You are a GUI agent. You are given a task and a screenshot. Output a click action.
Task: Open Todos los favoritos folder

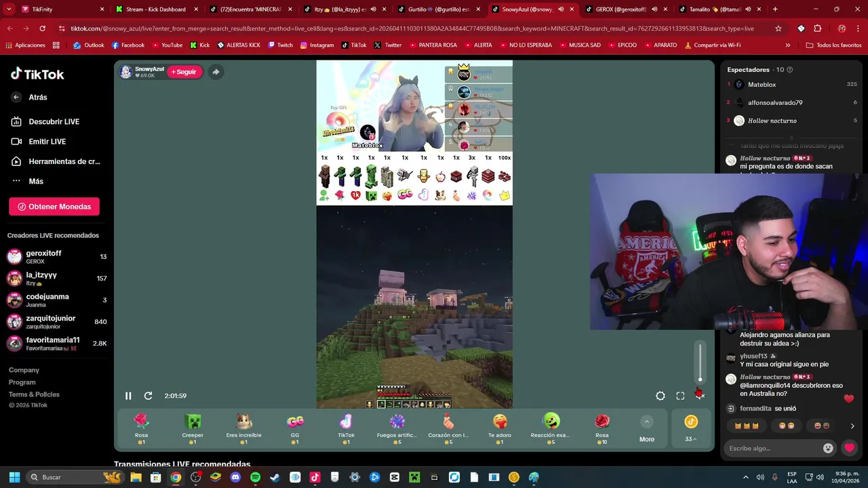pos(833,45)
